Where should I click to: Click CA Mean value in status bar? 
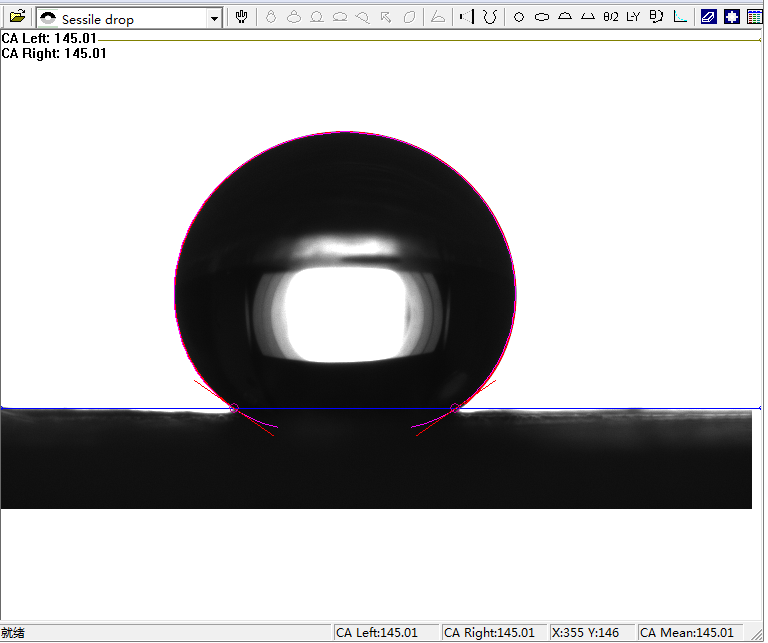click(686, 632)
